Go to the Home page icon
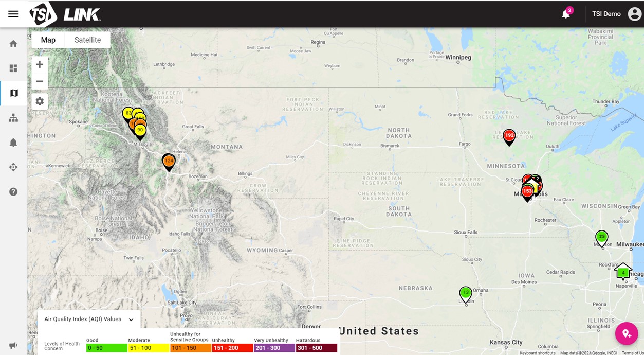644x355 pixels. pos(13,44)
